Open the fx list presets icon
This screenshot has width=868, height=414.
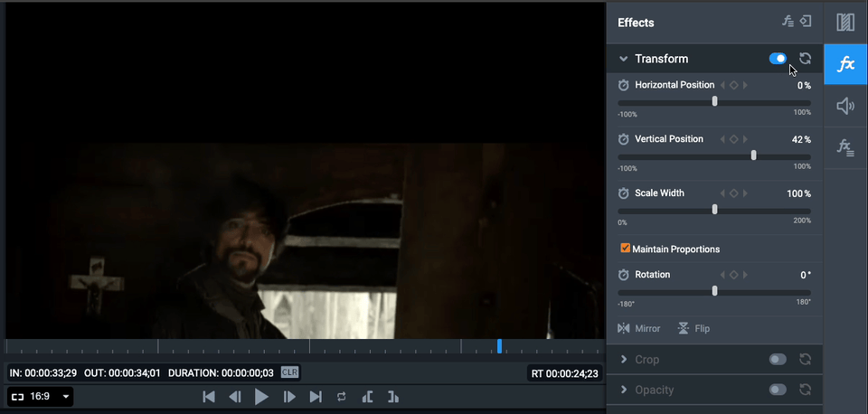point(845,147)
